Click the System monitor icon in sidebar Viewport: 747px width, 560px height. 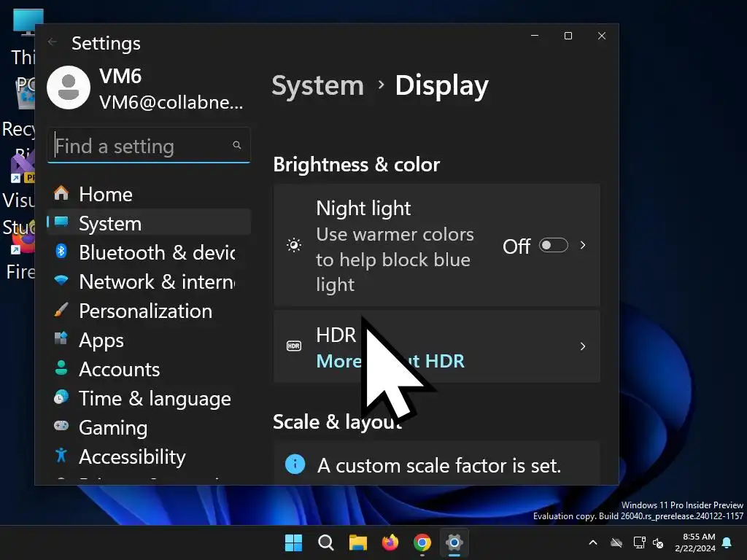click(x=61, y=222)
